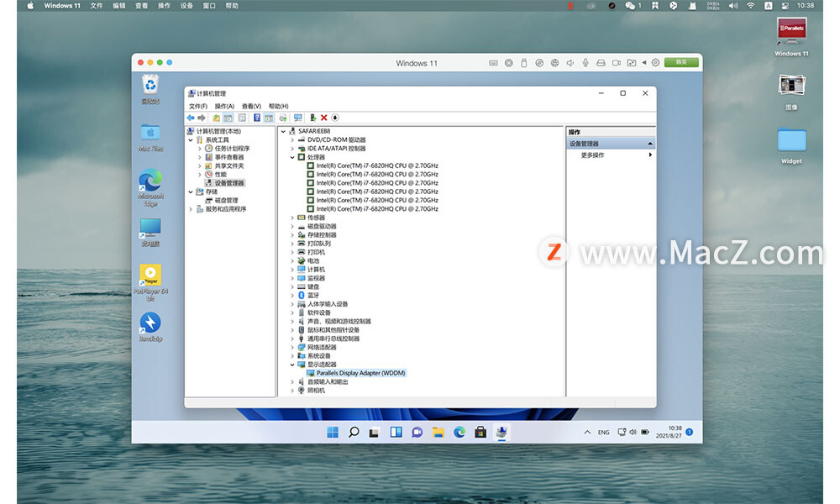The image size is (840, 504).
Task: Click the red X uninstall device toolbar icon
Action: tap(323, 118)
